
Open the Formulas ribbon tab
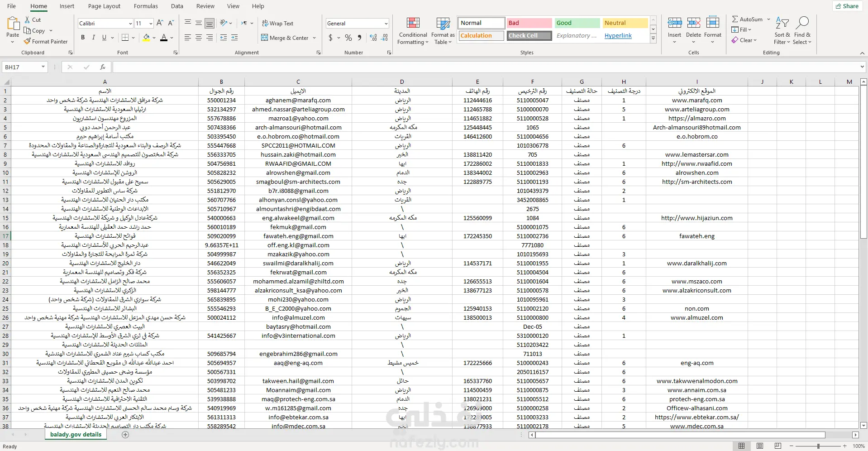click(146, 6)
